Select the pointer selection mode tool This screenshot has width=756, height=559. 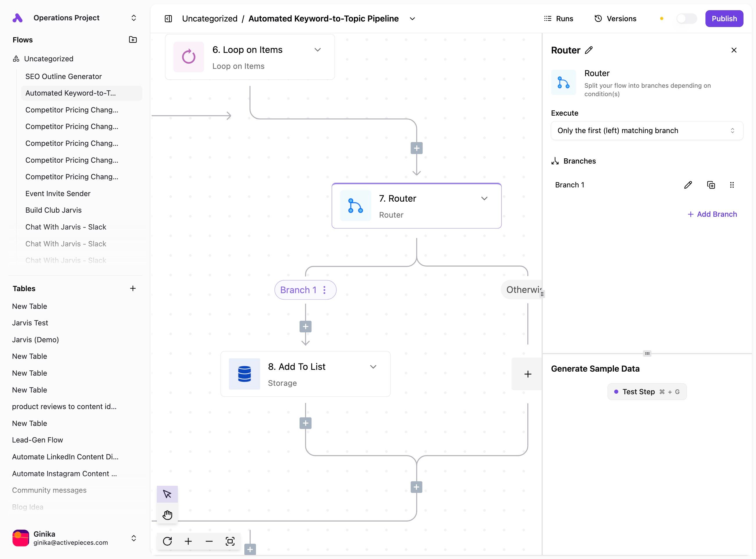[x=167, y=494]
